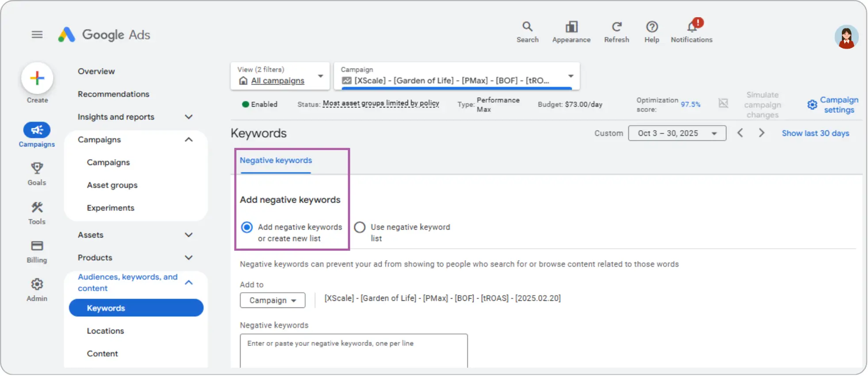Click the Performance Max type text
The image size is (868, 376).
(x=498, y=105)
